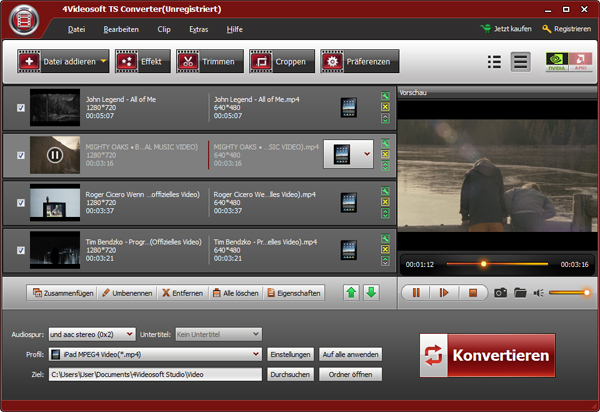Move selected file up with green arrow

coord(351,293)
